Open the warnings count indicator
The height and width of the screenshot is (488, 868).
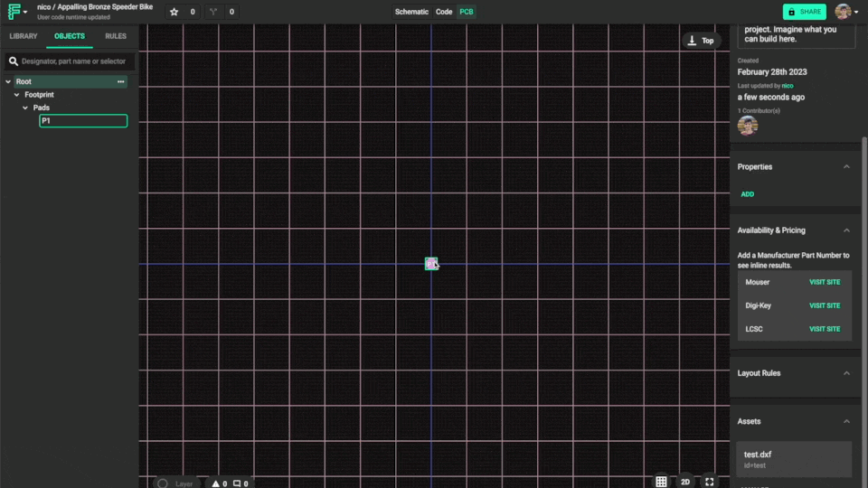(219, 483)
